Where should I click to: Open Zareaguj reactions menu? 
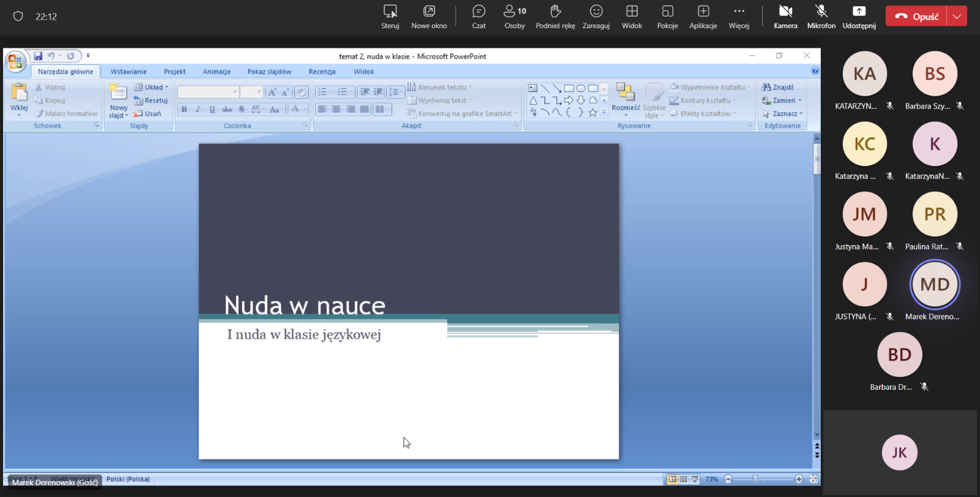(596, 17)
